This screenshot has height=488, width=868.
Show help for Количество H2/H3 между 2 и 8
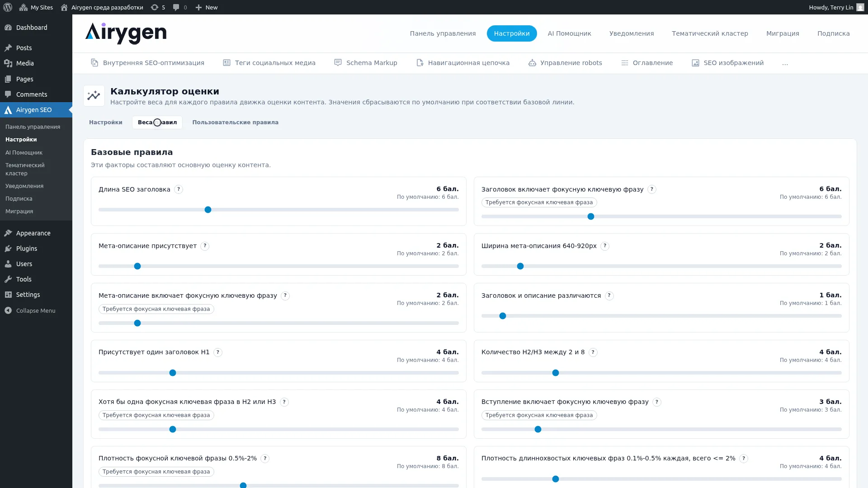pos(593,352)
